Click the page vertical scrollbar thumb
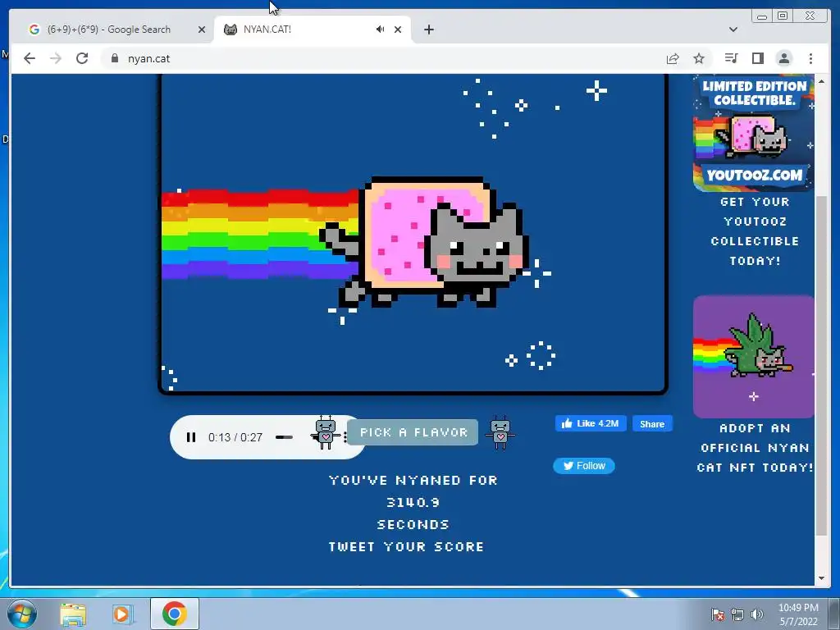Viewport: 840px width, 630px height. pyautogui.click(x=821, y=366)
